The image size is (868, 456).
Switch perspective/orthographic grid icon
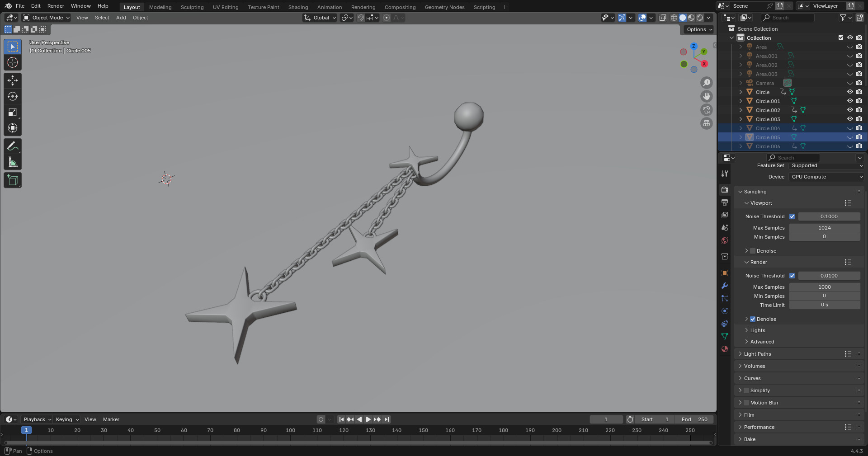706,123
